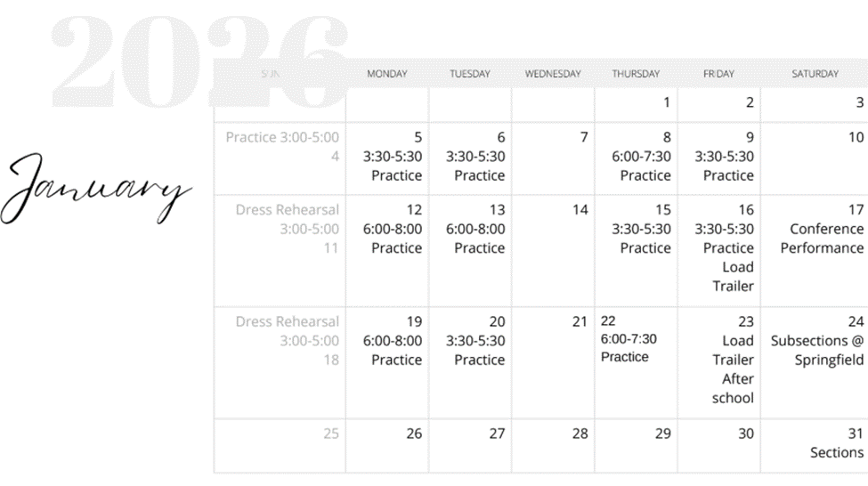Viewport: 868px width, 486px height.
Task: Open Subsections @ Springfield event on the 24th
Action: pyautogui.click(x=817, y=351)
